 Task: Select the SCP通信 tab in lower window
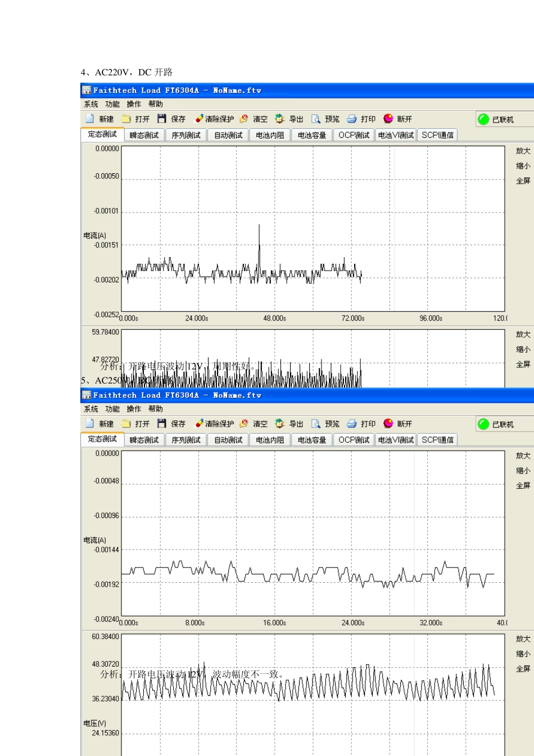tap(437, 440)
